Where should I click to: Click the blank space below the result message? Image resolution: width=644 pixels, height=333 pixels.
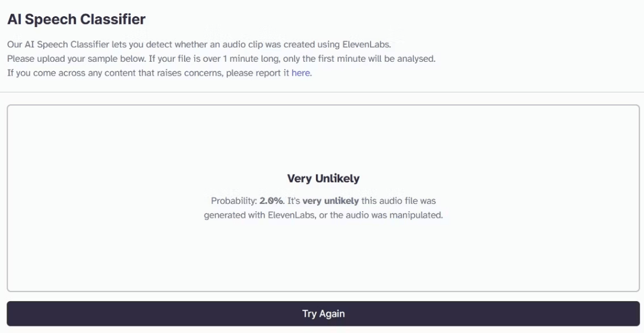pos(323,255)
